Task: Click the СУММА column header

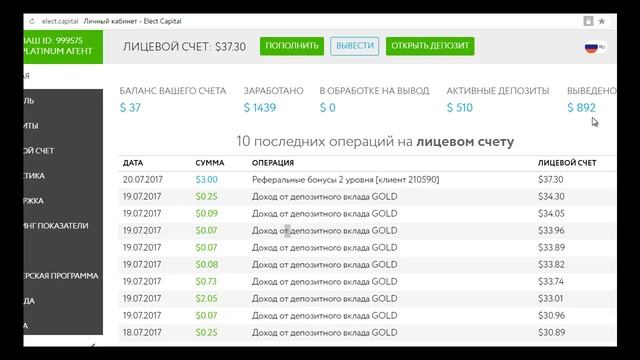Action: click(x=210, y=163)
